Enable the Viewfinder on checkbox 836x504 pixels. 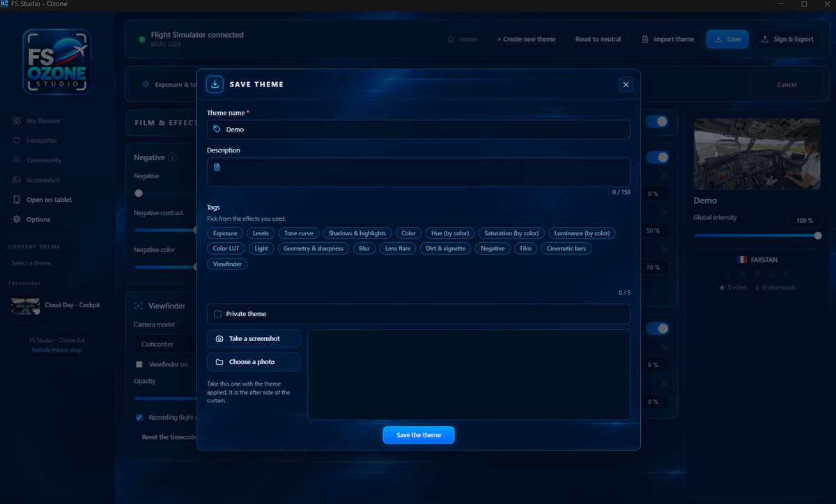pos(139,364)
